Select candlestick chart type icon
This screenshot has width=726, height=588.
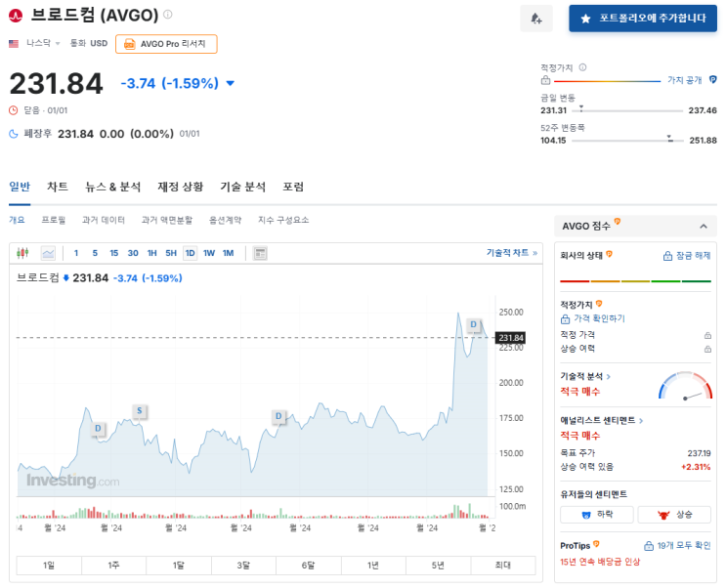22,253
